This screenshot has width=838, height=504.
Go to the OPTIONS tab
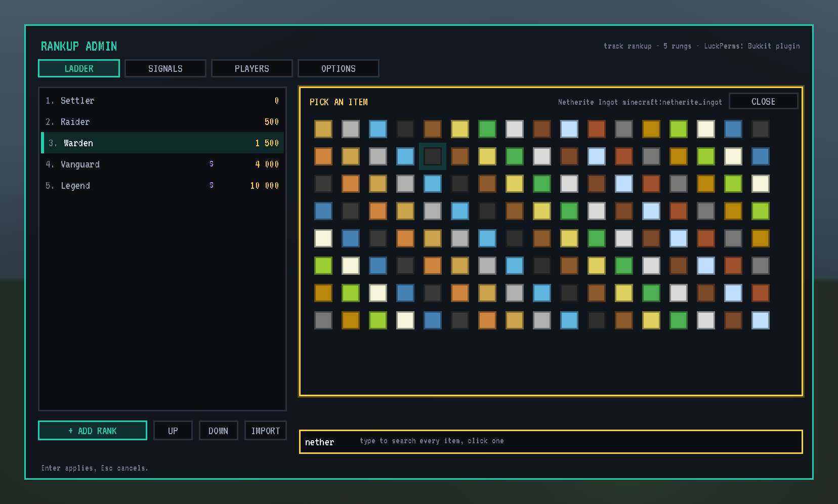pos(339,68)
